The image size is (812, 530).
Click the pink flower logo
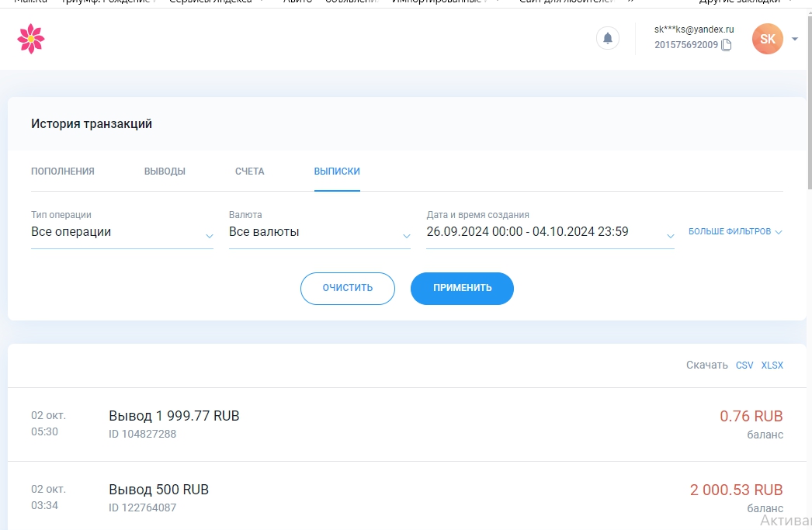coord(31,39)
